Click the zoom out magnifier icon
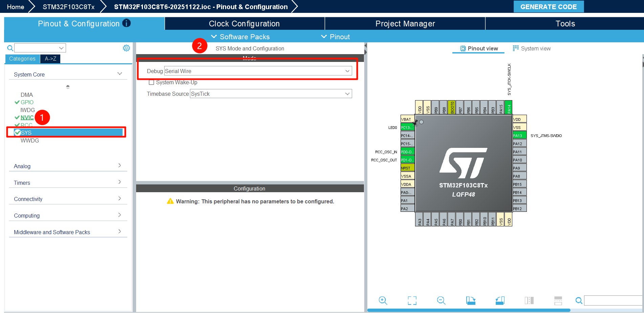644x313 pixels. (x=441, y=300)
